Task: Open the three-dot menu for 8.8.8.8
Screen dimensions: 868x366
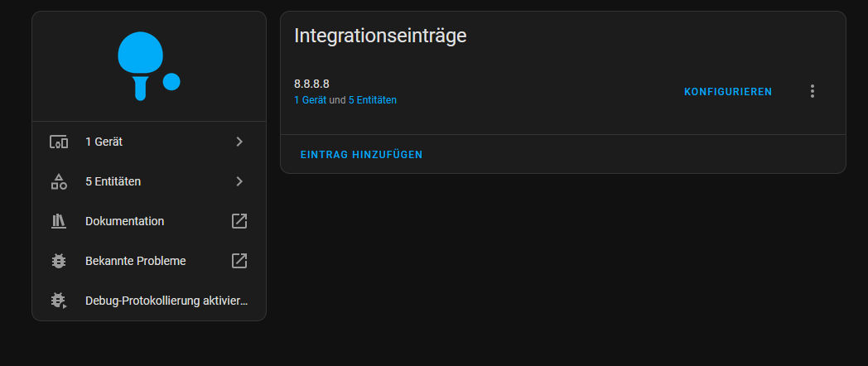Action: (812, 91)
